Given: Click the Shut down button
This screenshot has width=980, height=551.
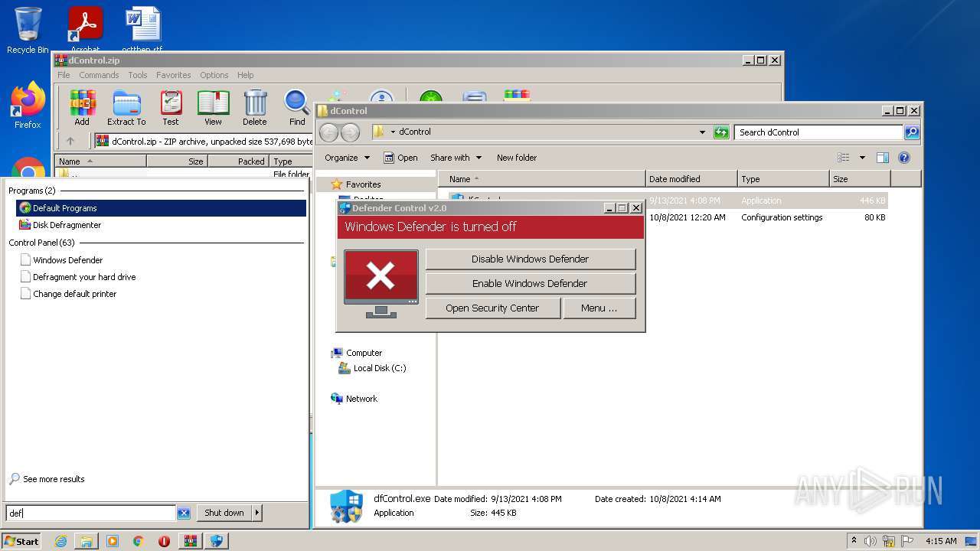Looking at the screenshot, I should click(x=224, y=513).
